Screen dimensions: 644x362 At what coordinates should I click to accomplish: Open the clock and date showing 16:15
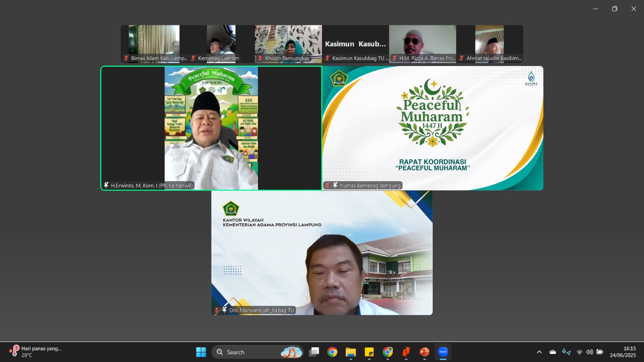(x=623, y=352)
